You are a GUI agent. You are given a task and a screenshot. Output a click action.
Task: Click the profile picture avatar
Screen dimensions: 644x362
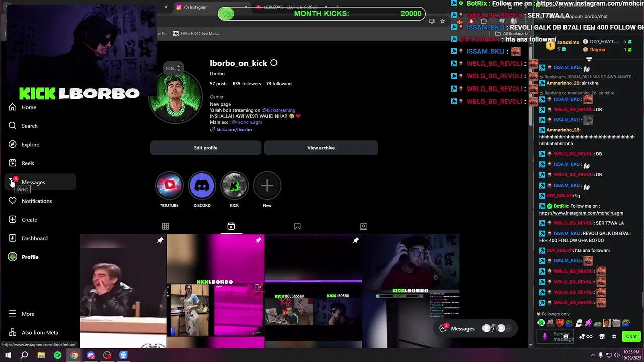point(176,97)
